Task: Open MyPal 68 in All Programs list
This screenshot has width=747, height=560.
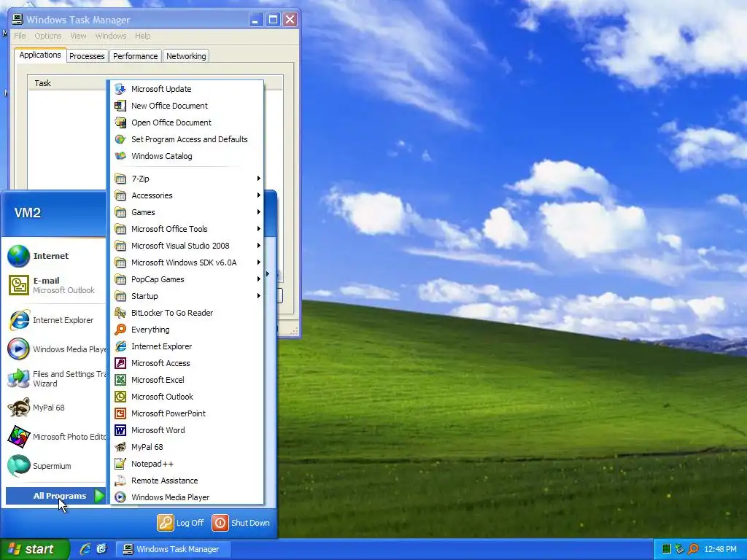Action: pos(187,447)
